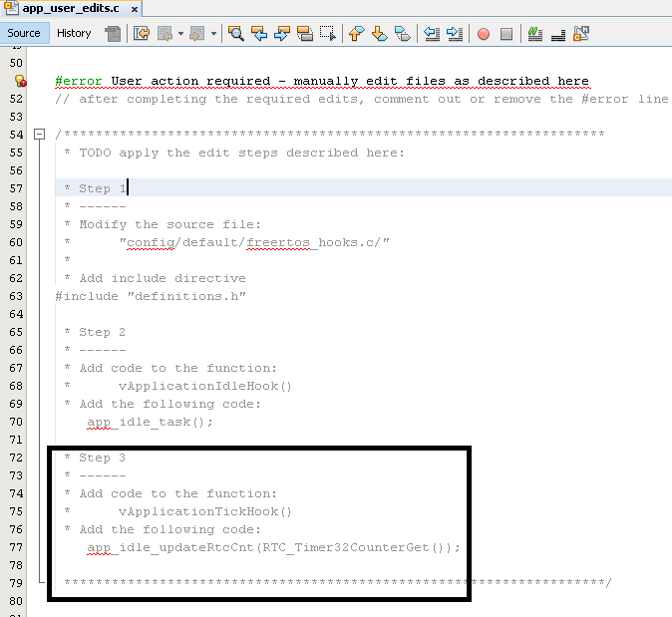Click the Find Selection magnifier icon
Screen dimensions: 672x617
[236, 34]
